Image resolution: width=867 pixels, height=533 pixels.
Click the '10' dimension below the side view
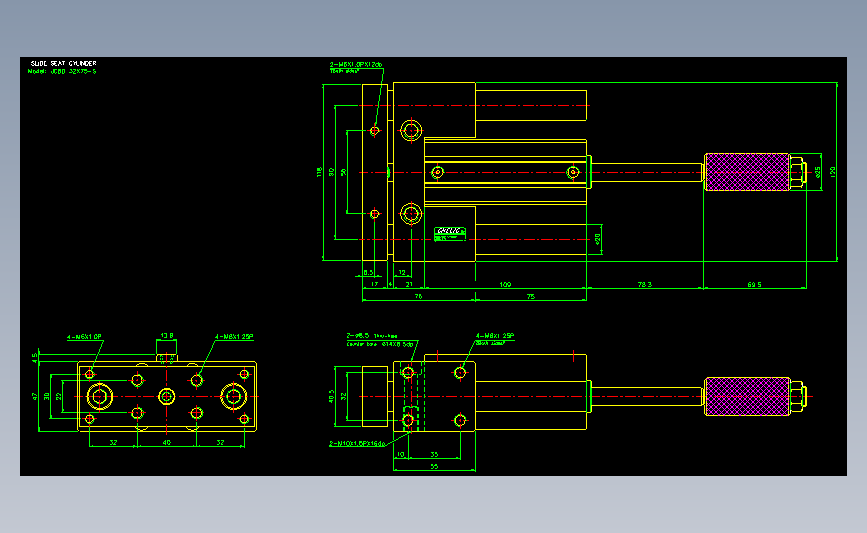click(401, 454)
